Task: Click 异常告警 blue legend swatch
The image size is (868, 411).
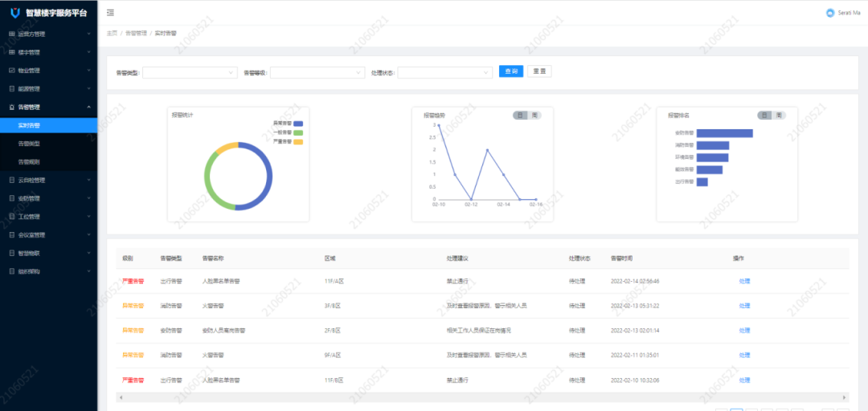Action: click(298, 124)
